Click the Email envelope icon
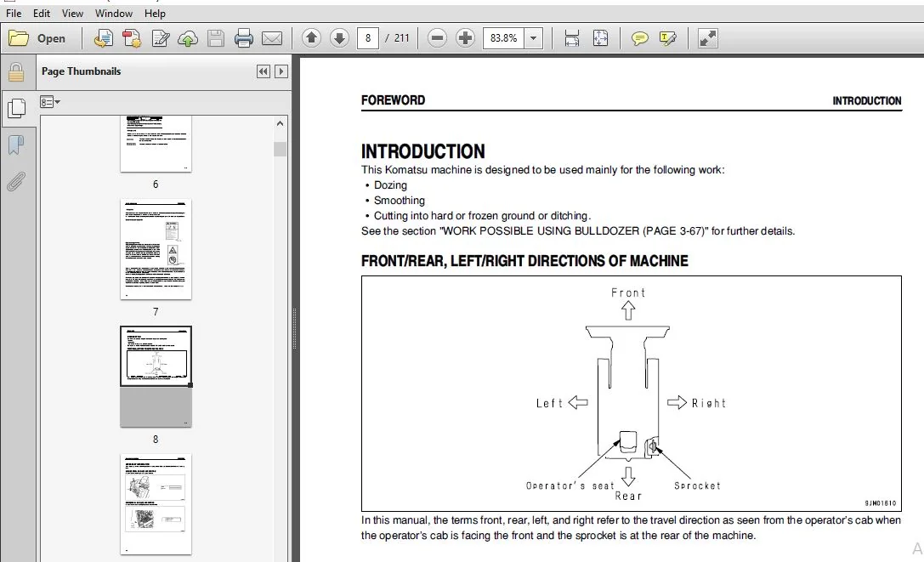The image size is (924, 562). pos(272,38)
